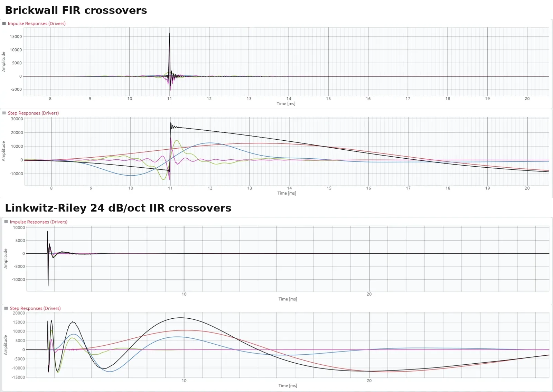Open the Linkwitz-Riley Step Responses chart menu icon
Image resolution: width=553 pixels, height=392 pixels.
pos(6,308)
